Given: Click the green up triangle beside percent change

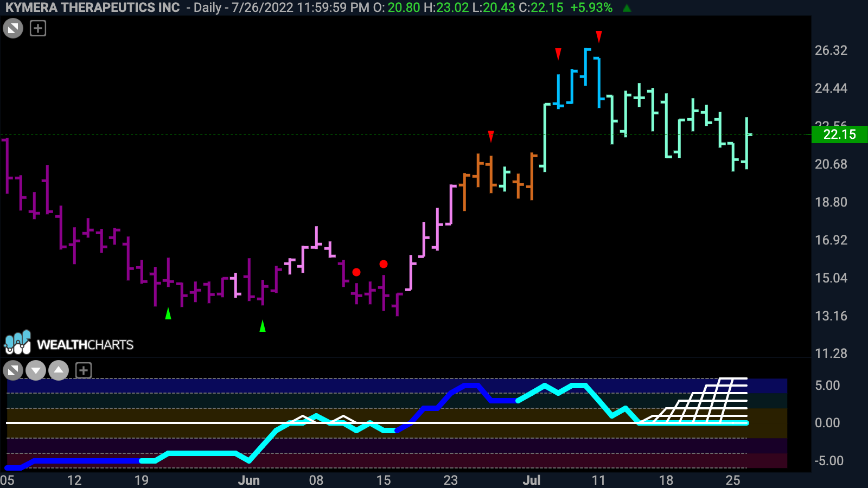Looking at the screenshot, I should pos(627,8).
